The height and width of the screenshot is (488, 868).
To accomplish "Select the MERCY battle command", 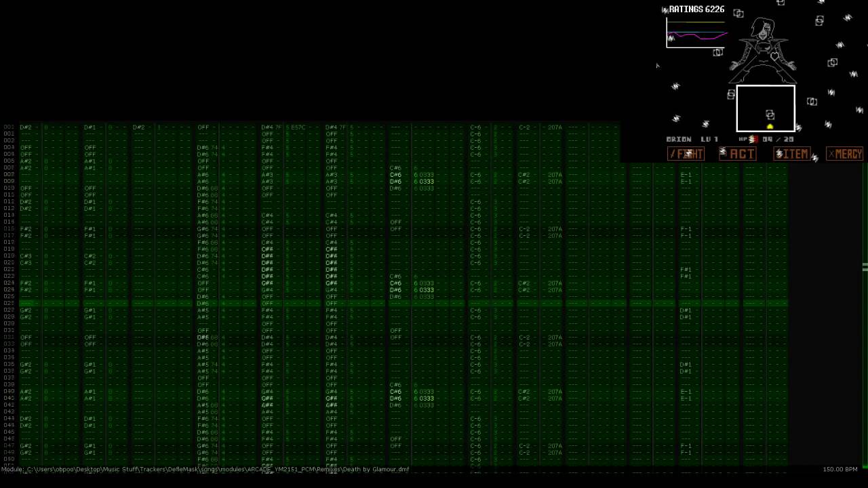I will tap(844, 154).
